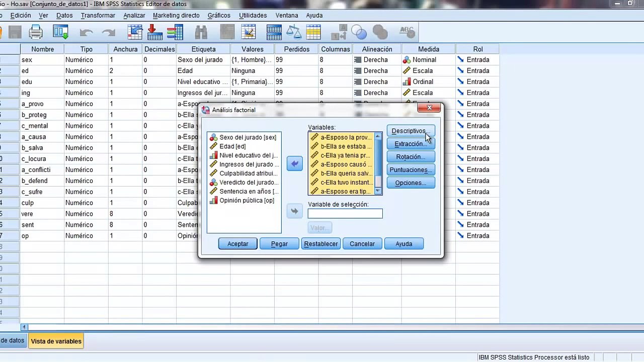Click the name cell 'c_locura'
Screen dimensions: 644x362
(x=42, y=159)
